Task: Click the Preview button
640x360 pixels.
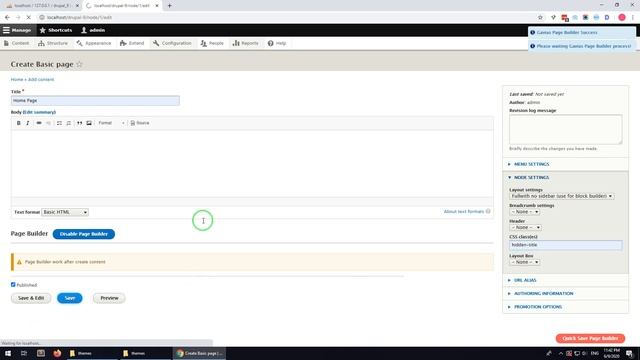Action: (x=109, y=298)
